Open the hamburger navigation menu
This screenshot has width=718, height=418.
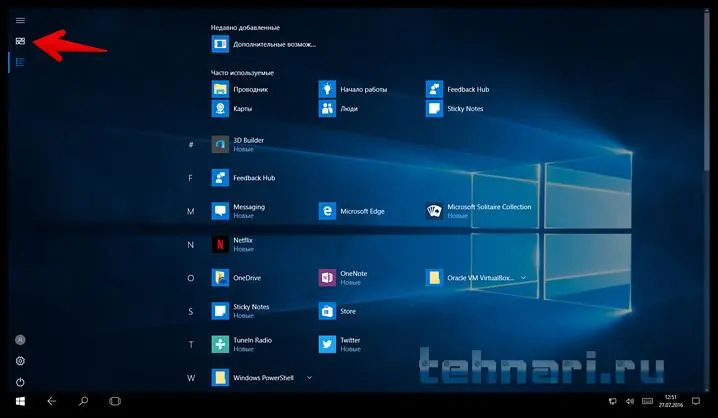(20, 21)
